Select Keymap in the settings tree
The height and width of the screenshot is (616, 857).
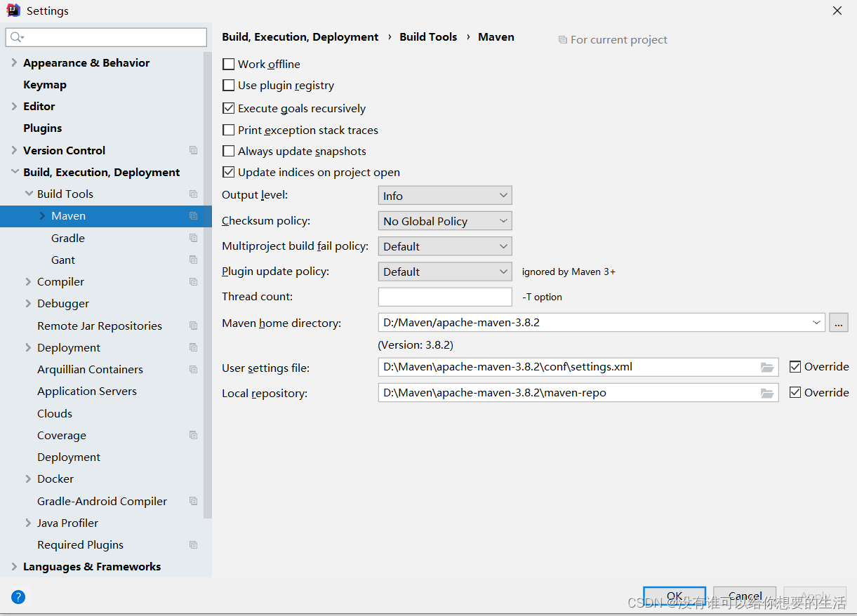click(45, 84)
